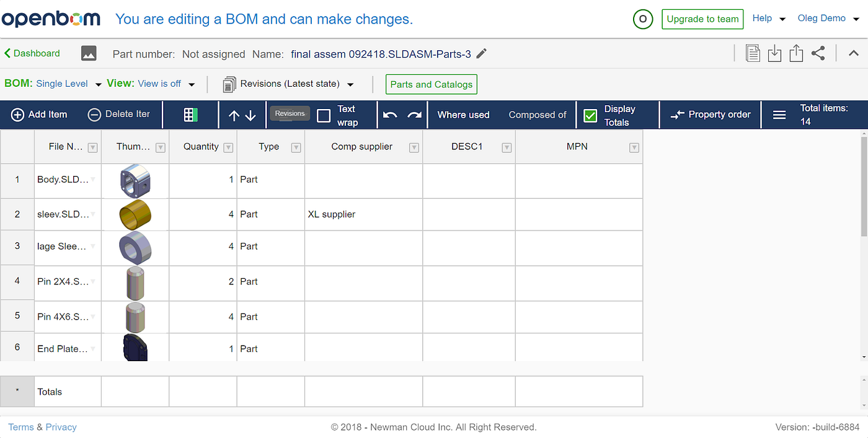Open the Privacy link
Image resolution: width=868 pixels, height=438 pixels.
point(61,427)
